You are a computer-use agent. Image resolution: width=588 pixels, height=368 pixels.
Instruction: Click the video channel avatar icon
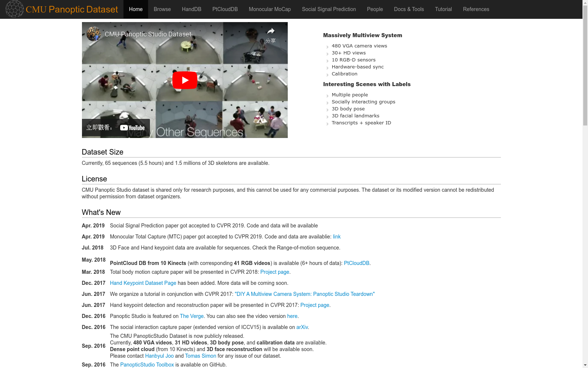tap(94, 34)
